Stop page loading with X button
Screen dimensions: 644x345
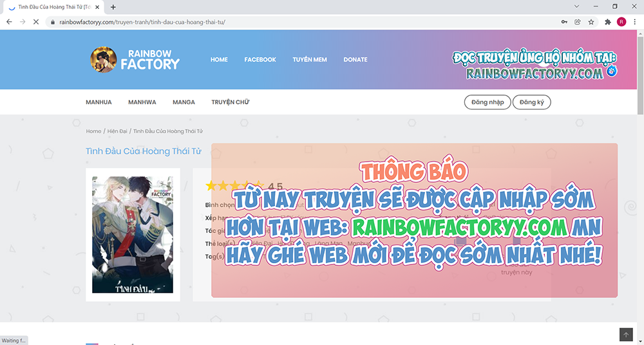pyautogui.click(x=37, y=21)
